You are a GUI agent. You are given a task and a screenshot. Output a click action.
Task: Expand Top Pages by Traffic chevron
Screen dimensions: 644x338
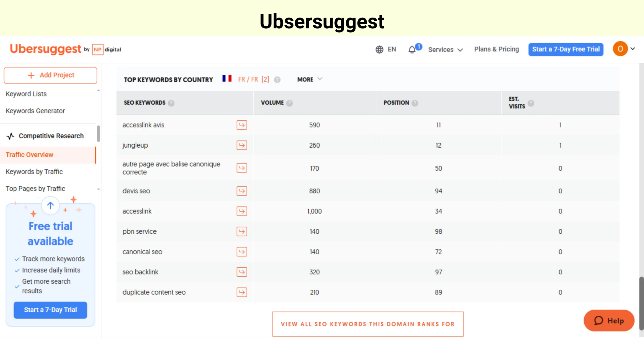coord(98,189)
